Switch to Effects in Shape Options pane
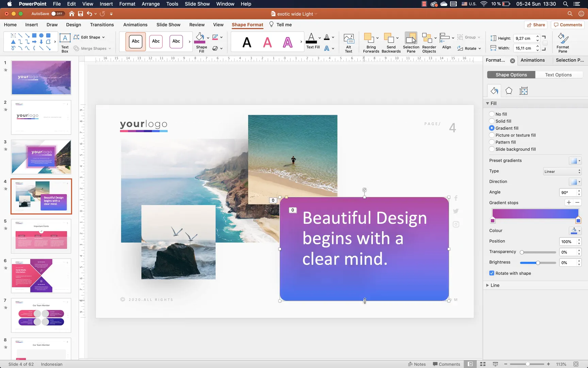 click(509, 91)
